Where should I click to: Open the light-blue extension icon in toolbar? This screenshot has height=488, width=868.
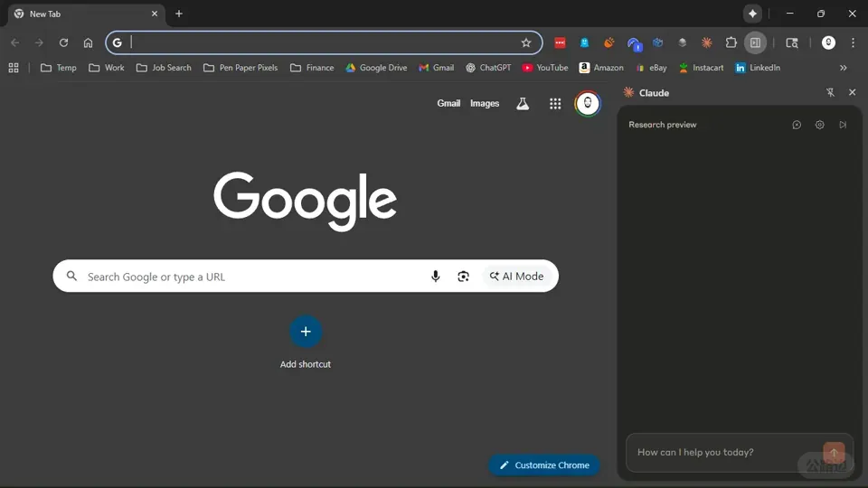pos(584,42)
